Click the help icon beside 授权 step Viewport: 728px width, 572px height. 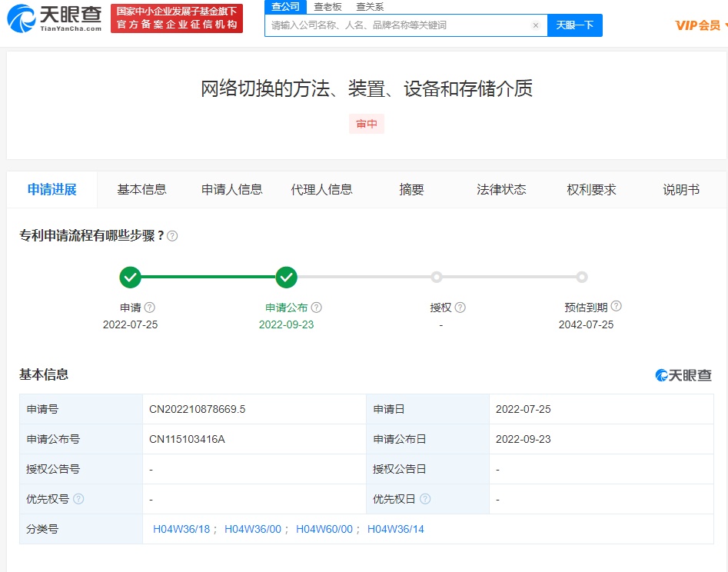tap(460, 308)
